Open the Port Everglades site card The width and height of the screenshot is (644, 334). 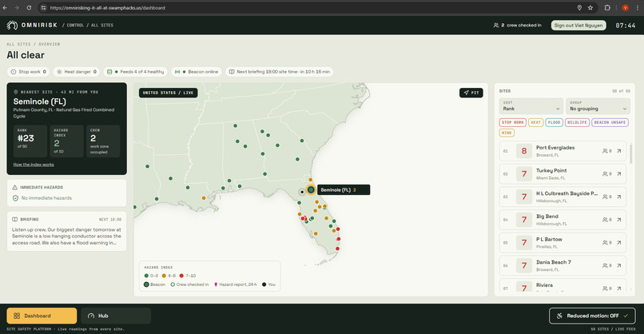click(x=563, y=151)
